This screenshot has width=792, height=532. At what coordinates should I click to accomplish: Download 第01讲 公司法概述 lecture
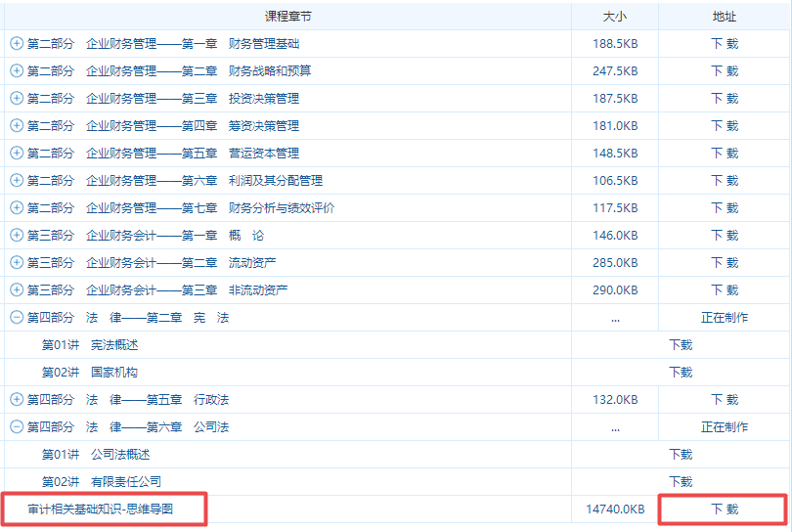pos(681,454)
